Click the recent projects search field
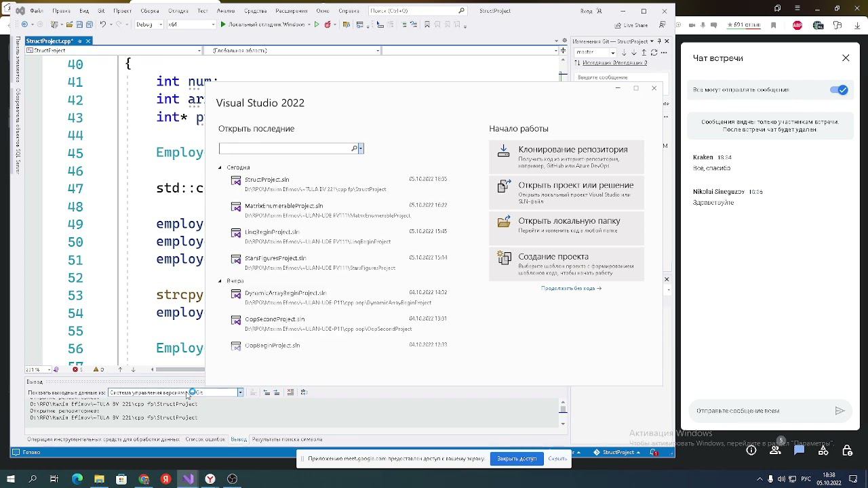Screen dimensions: 868x488 coord(285,148)
